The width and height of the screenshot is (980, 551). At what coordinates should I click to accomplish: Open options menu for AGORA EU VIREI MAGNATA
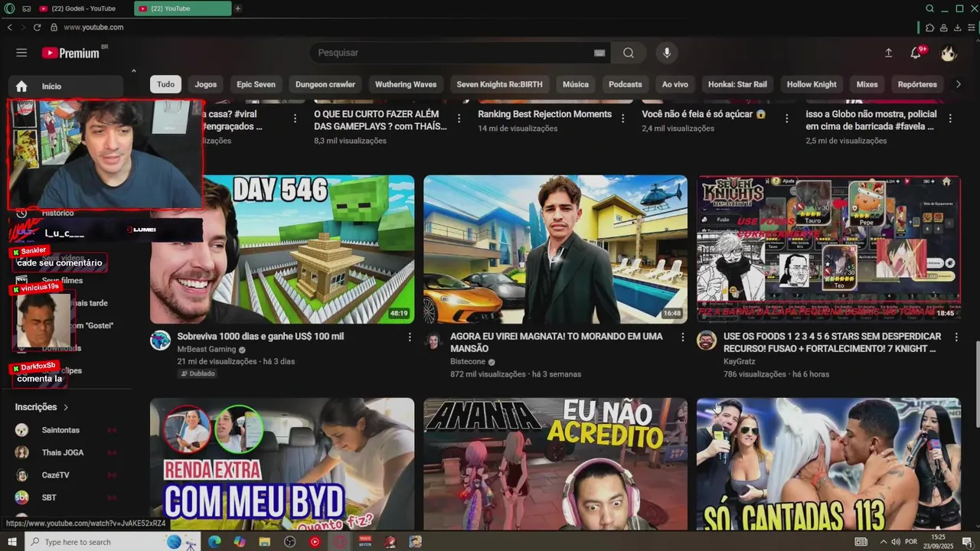coord(683,337)
